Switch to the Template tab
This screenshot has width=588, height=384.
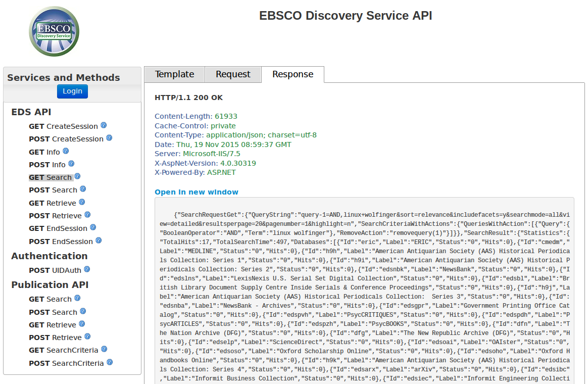point(174,74)
